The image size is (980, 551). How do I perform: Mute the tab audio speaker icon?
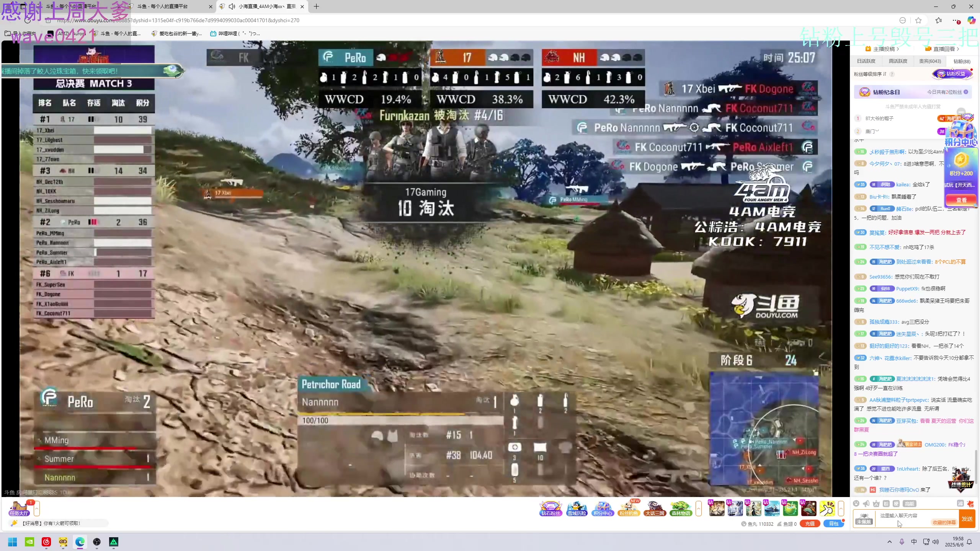(x=232, y=7)
